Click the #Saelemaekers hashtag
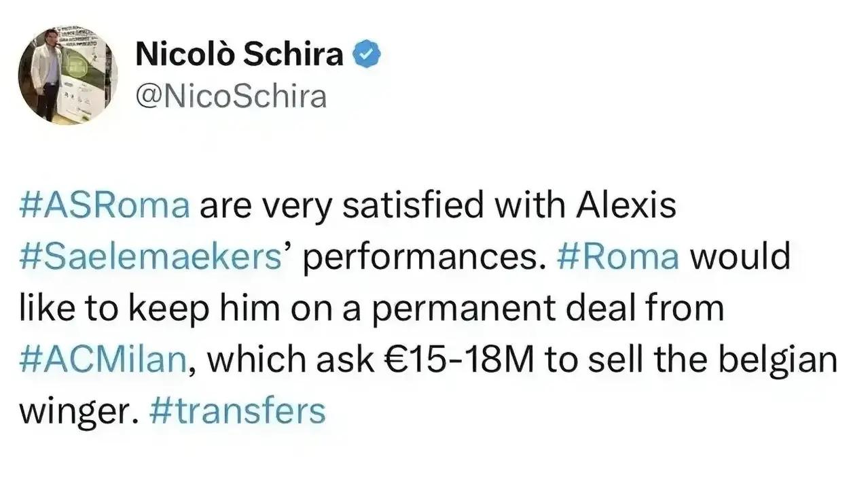 coord(152,258)
